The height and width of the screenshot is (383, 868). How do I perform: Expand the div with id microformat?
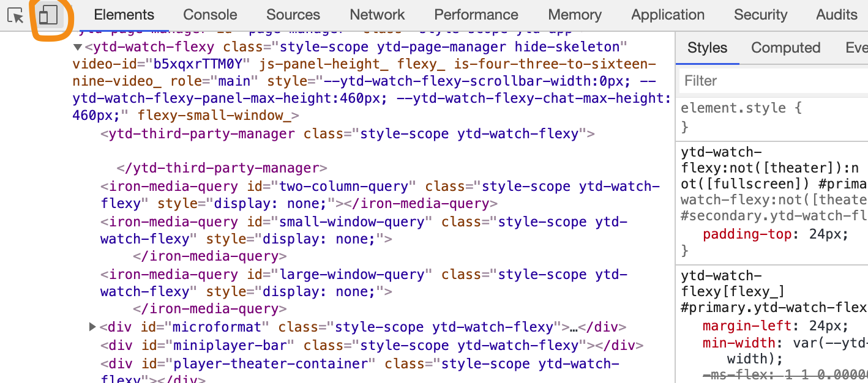93,327
